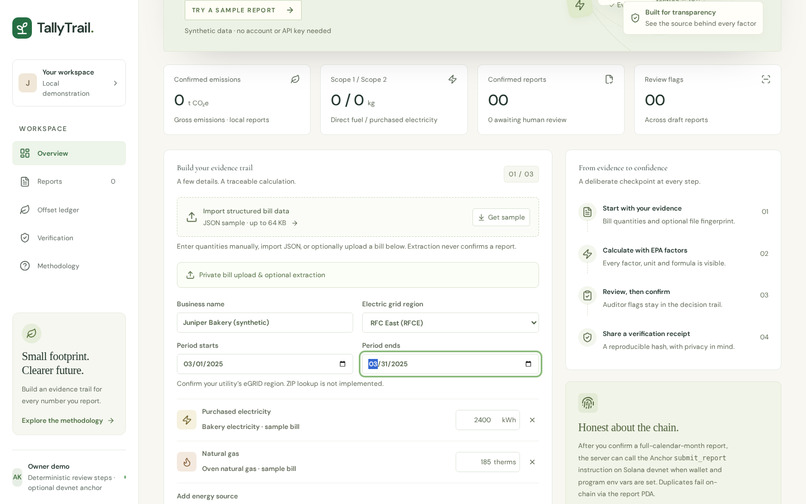
Task: Click the Natural gas flame icon
Action: (187, 462)
